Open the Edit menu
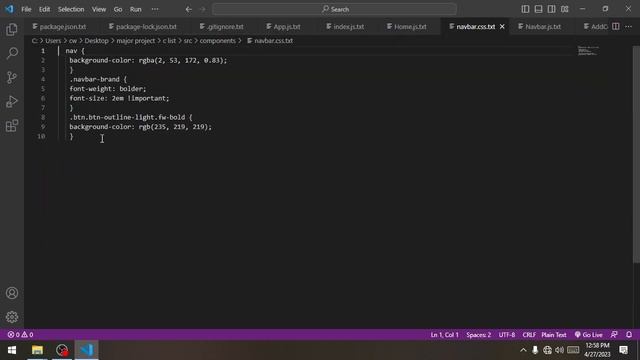 click(44, 9)
